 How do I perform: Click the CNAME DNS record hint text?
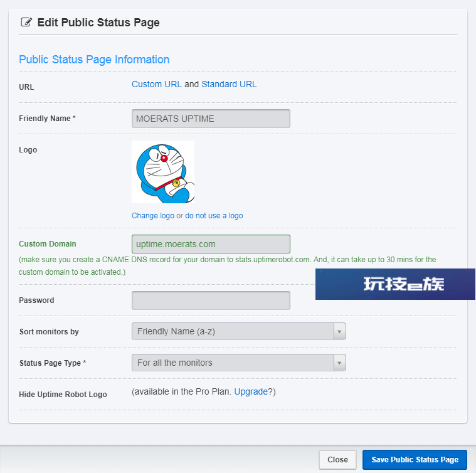click(228, 265)
